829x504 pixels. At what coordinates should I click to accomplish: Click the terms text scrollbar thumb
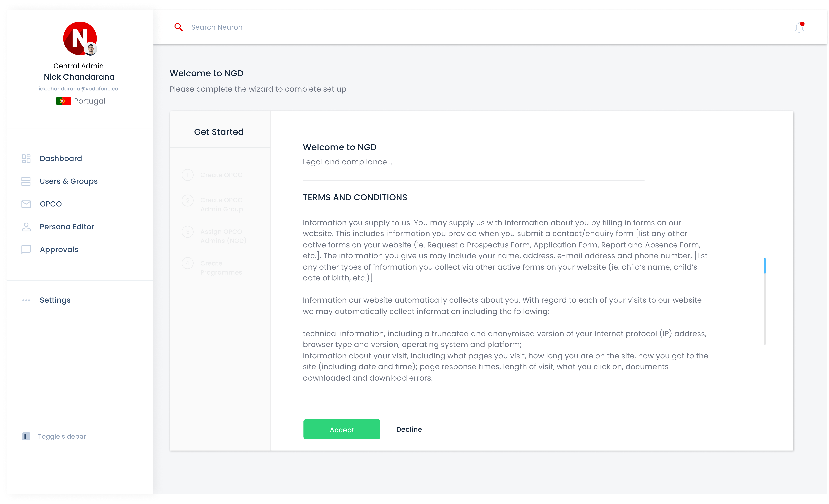coord(765,266)
